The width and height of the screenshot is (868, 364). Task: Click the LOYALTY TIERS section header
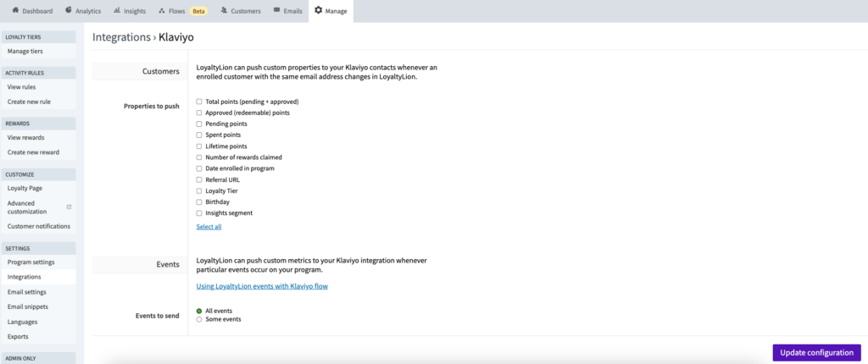pos(38,37)
